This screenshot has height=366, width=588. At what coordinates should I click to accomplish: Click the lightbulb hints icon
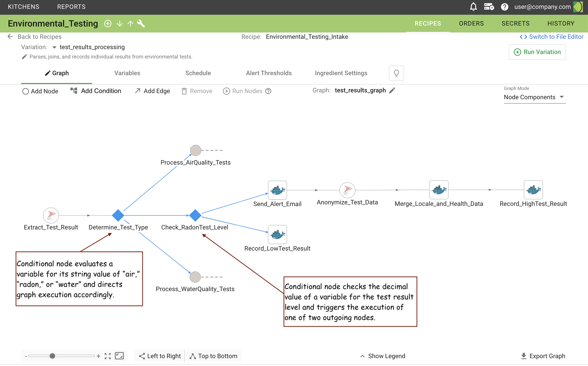coord(396,73)
